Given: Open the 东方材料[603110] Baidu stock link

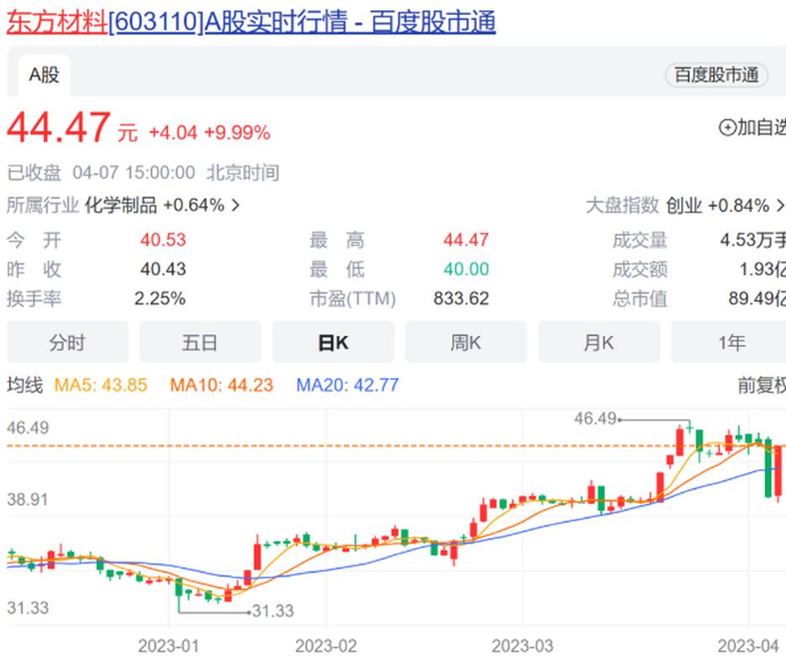Looking at the screenshot, I should pos(251,23).
